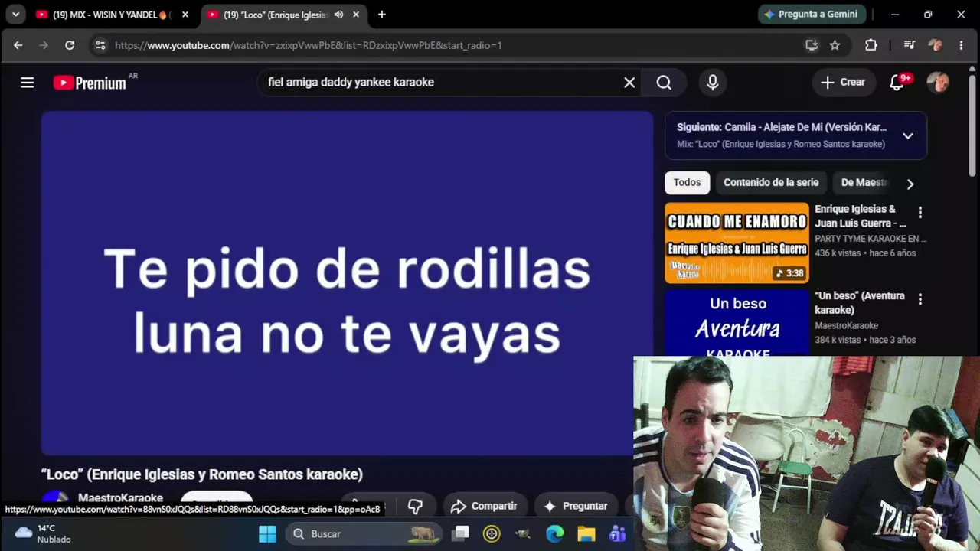Click MaestroKaraoke under the Un beso video

pos(846,326)
